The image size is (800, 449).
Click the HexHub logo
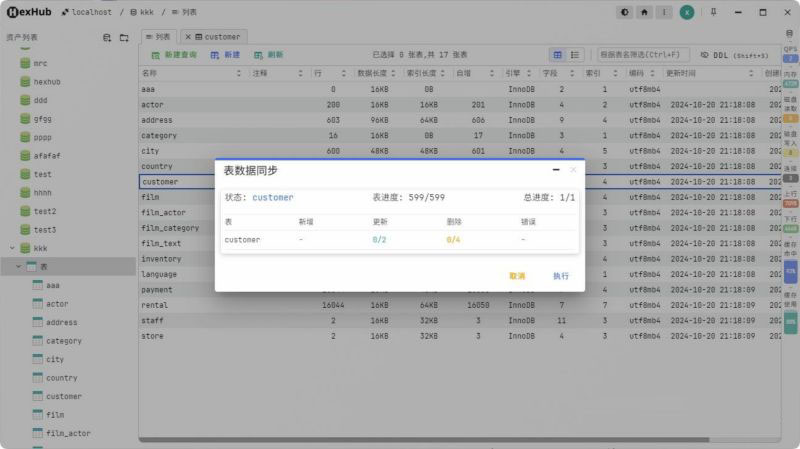coord(29,12)
